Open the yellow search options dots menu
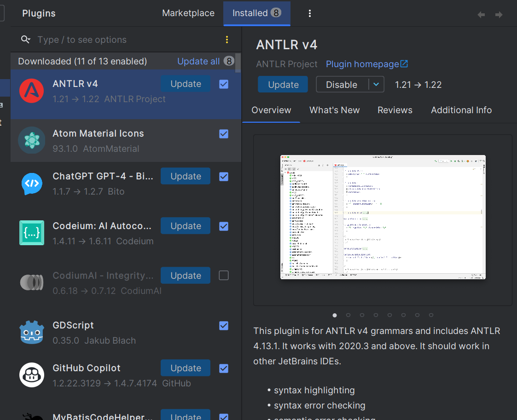The width and height of the screenshot is (517, 420). point(227,40)
